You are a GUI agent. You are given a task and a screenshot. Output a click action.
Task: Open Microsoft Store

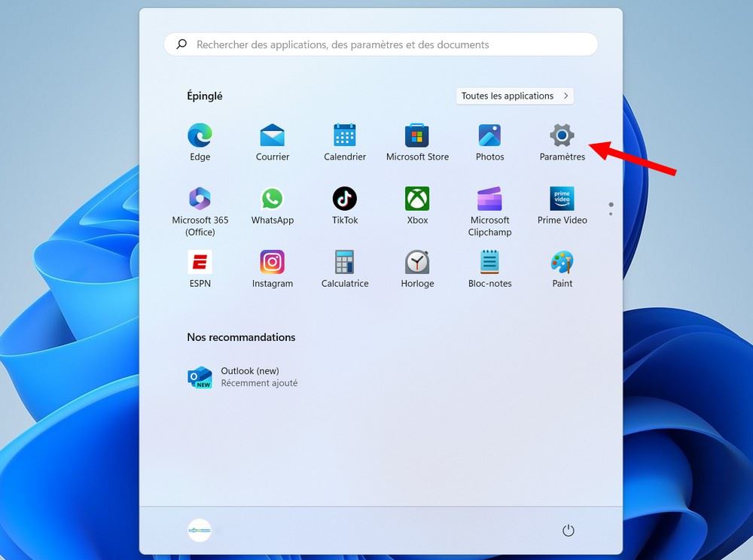pos(417,142)
